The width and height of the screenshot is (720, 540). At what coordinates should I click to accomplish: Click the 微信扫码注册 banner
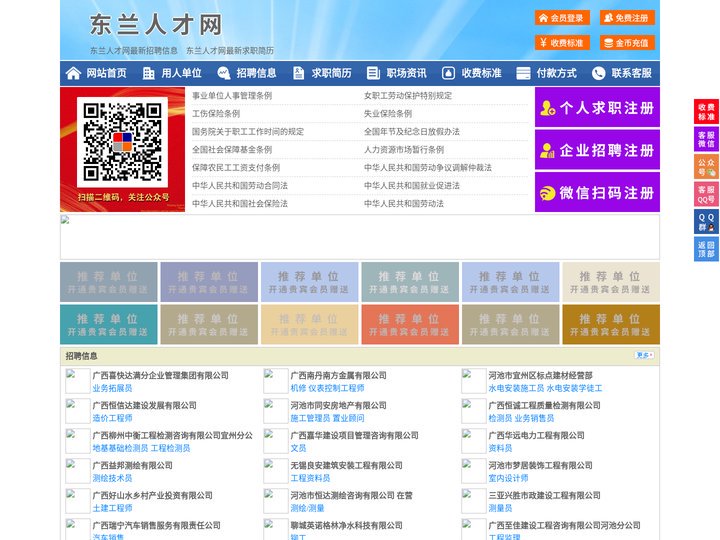597,192
